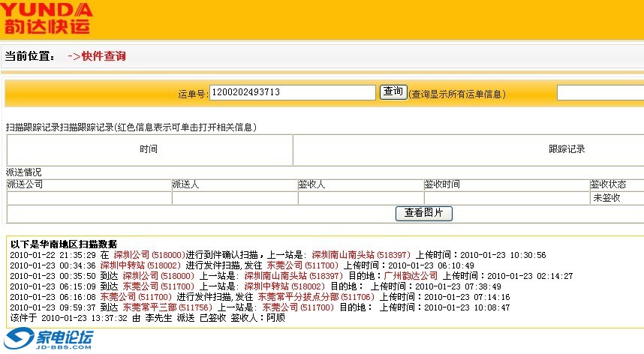Click the YUNDA 韵达快运 logo
The height and width of the screenshot is (354, 644).
tap(47, 19)
